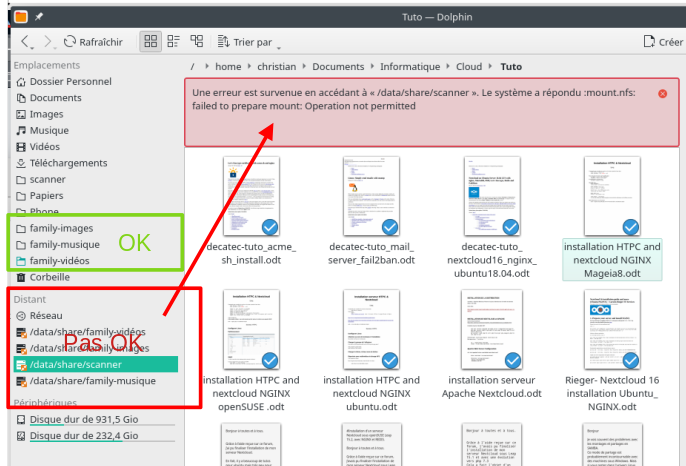Image resolution: width=686 pixels, height=466 pixels.
Task: Open the scanner folder in Places
Action: (x=95, y=179)
